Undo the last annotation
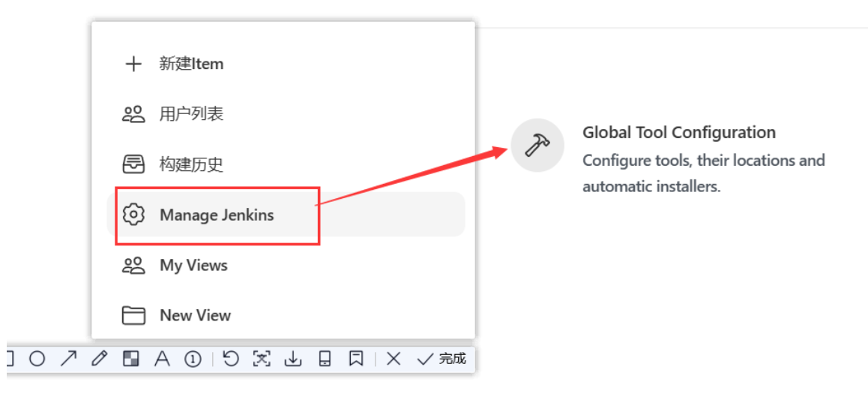This screenshot has height=394, width=868. (230, 359)
